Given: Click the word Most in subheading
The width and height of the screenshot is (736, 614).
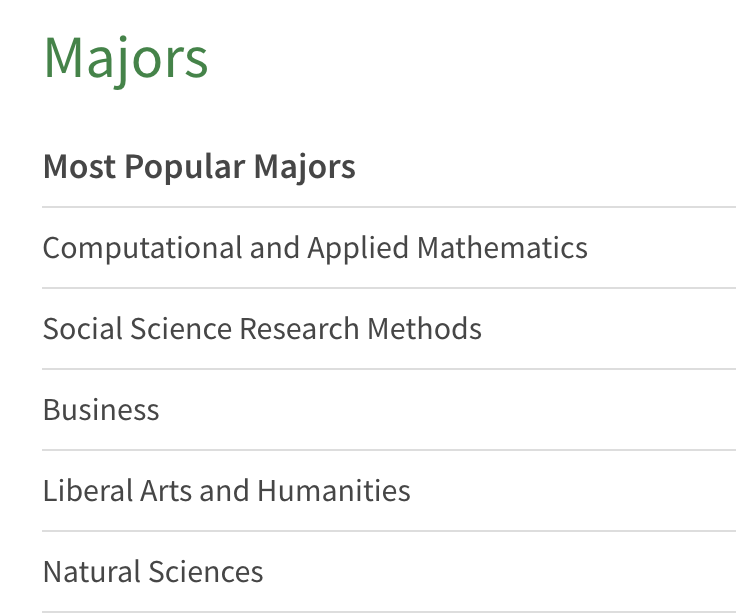Looking at the screenshot, I should point(79,167).
